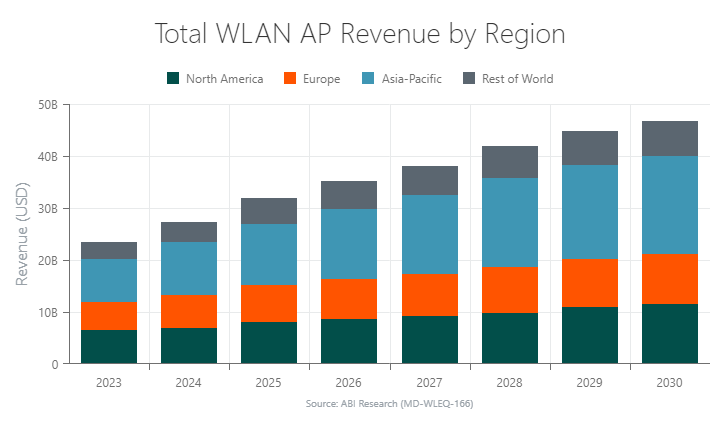Screen dimensions: 720x440
Task: Click the 2029 x-axis label
Action: click(x=590, y=383)
